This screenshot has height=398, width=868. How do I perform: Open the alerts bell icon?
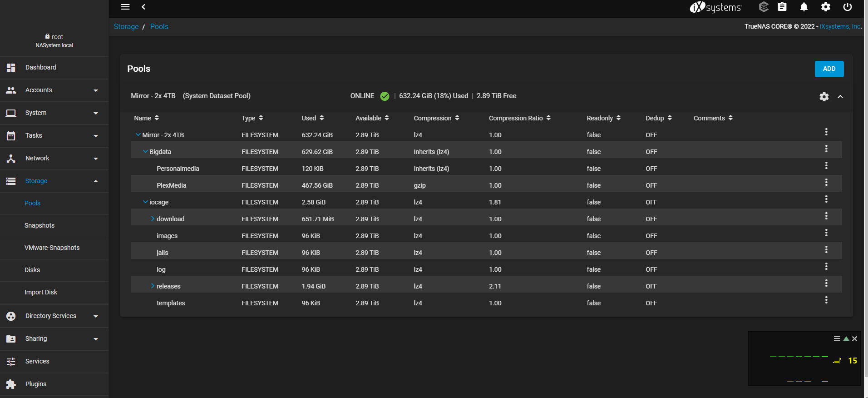[804, 7]
